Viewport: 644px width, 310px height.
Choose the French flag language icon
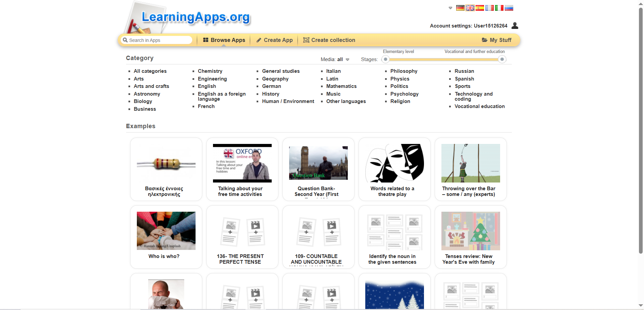[489, 8]
